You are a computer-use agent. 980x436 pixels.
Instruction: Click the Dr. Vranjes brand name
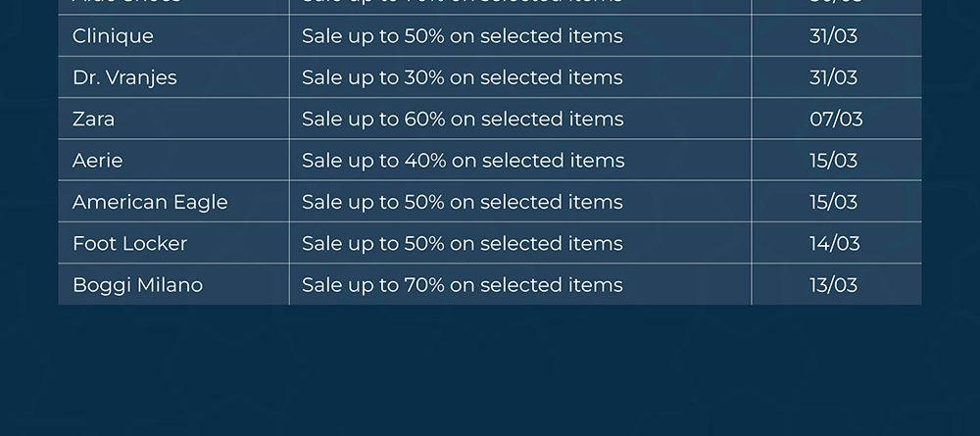click(x=124, y=77)
